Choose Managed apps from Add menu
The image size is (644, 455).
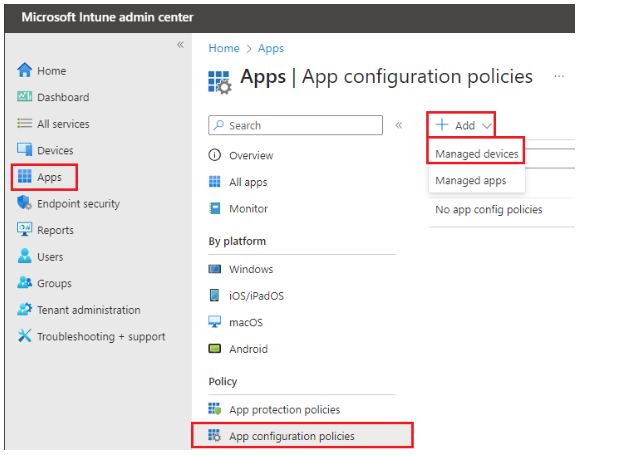pos(471,180)
